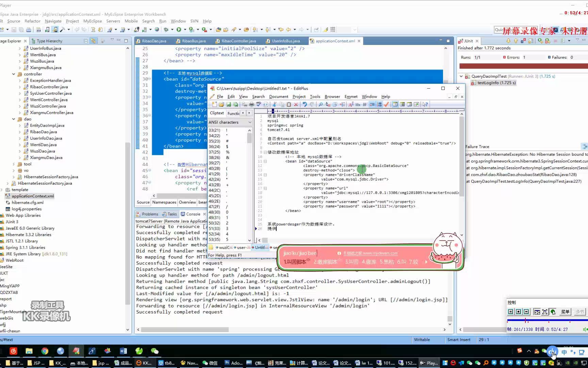Switch to Functions tab in EditPlus sidebar

tap(233, 113)
